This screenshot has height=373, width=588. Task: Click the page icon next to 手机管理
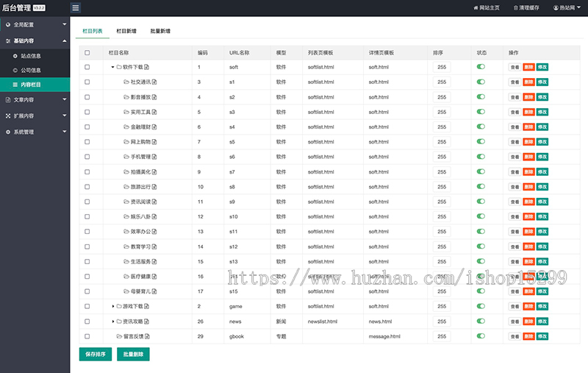(x=154, y=157)
